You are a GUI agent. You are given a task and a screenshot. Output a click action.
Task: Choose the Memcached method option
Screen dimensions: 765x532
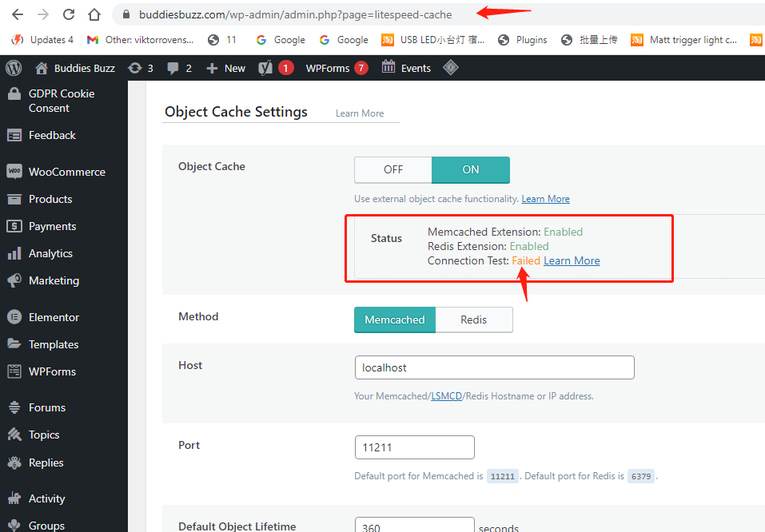click(x=395, y=320)
